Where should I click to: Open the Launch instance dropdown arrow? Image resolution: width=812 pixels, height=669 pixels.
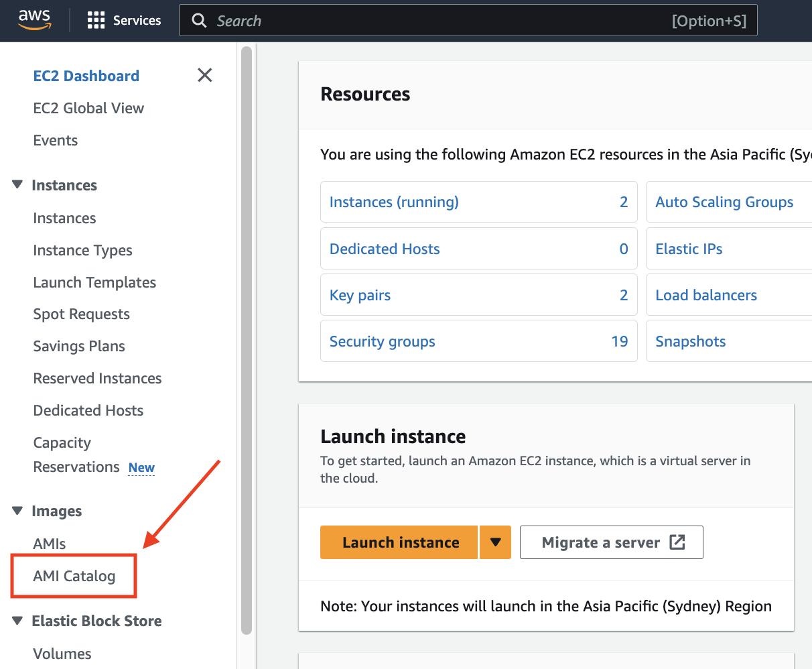[495, 542]
